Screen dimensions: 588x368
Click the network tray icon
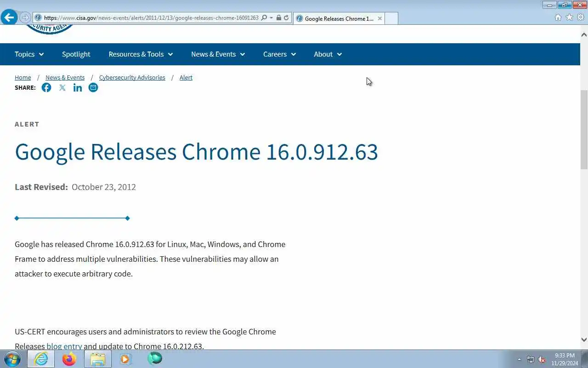[x=531, y=359]
